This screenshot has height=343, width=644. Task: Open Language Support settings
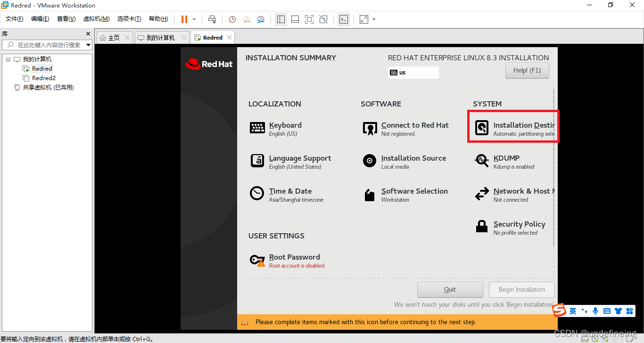[290, 162]
